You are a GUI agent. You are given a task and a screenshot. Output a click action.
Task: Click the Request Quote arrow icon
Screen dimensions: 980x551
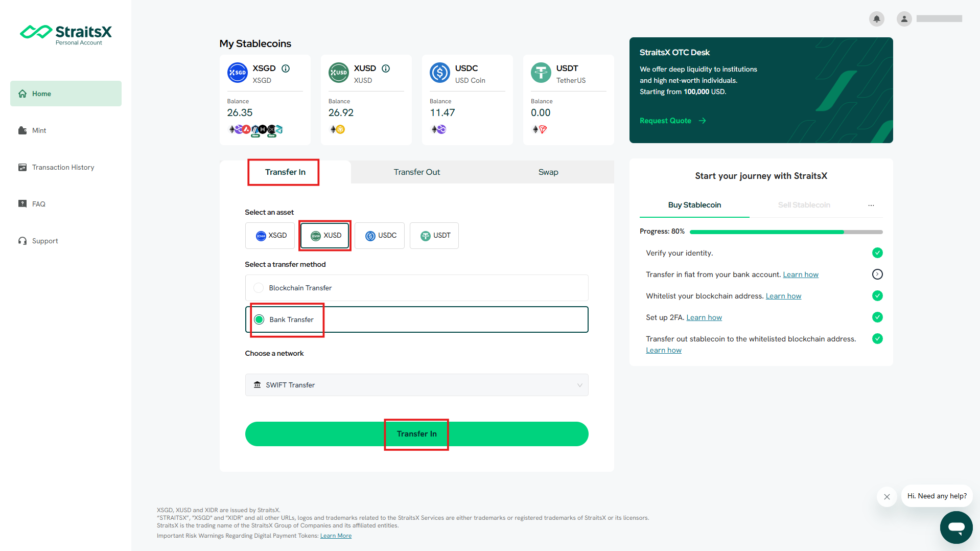703,121
